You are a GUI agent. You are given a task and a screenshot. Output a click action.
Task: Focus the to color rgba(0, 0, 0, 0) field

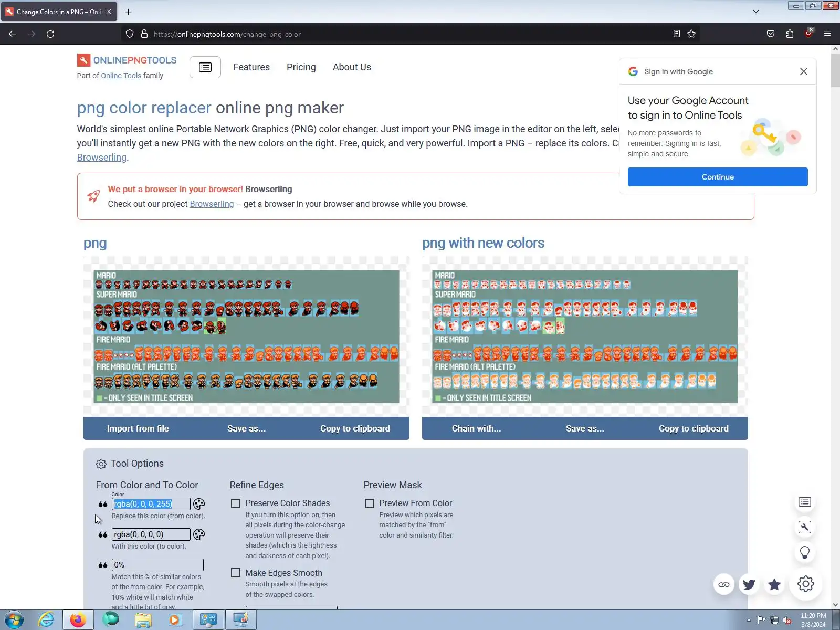click(x=151, y=534)
